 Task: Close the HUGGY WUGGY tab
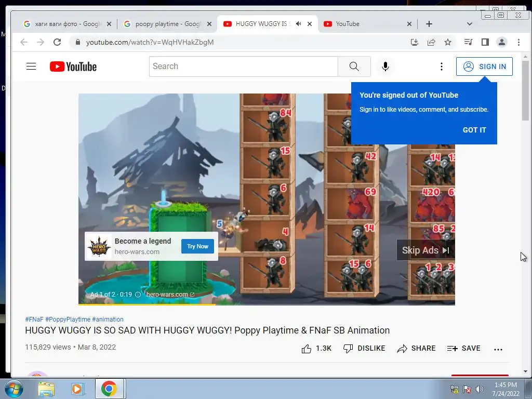point(310,24)
